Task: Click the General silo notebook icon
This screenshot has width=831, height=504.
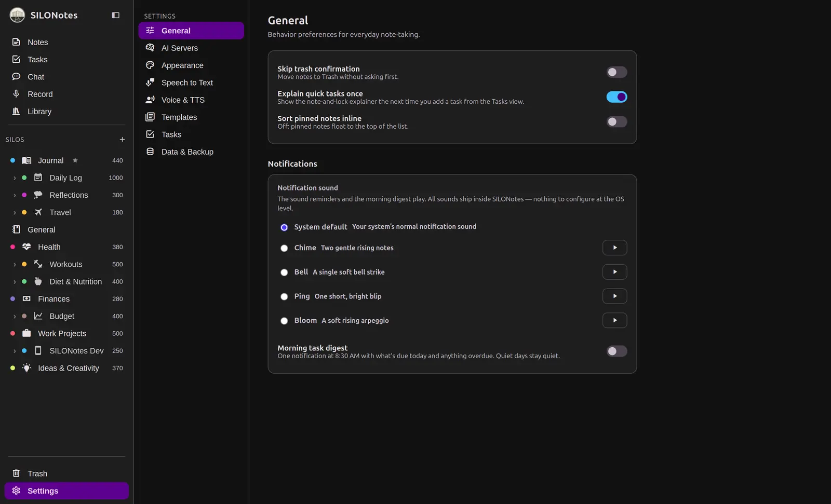Action: 16,229
